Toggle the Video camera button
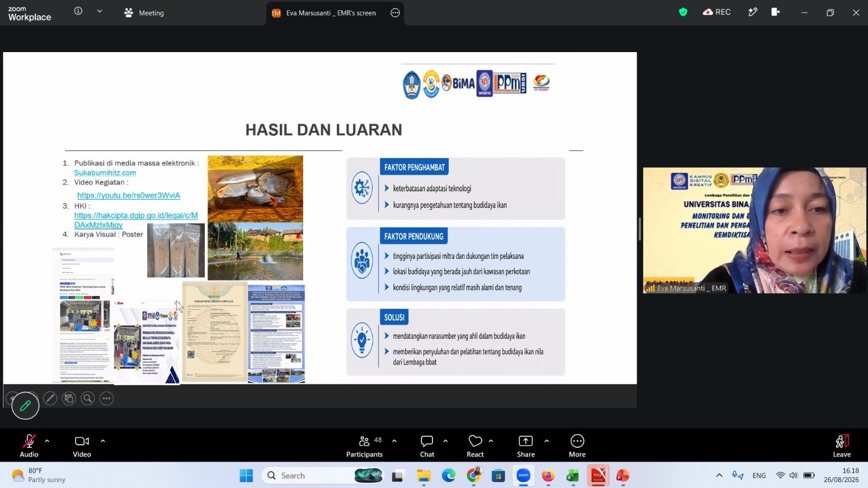This screenshot has width=868, height=488. pyautogui.click(x=82, y=446)
